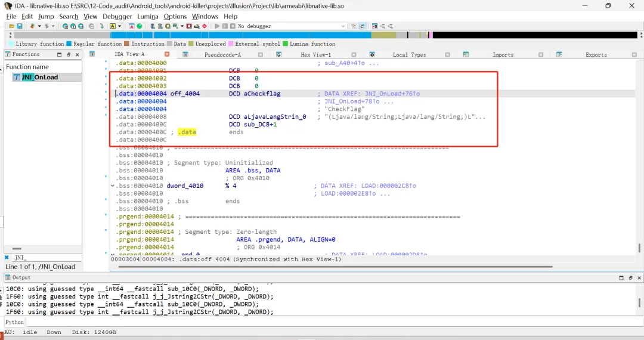Close the Imports tab
The height and width of the screenshot is (340, 644).
[x=541, y=55]
